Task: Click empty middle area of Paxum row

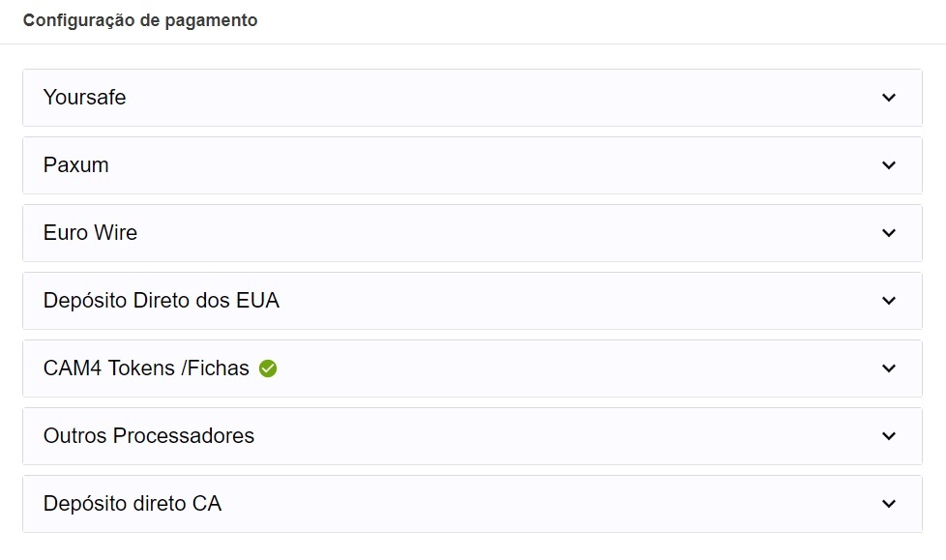Action: 484,165
